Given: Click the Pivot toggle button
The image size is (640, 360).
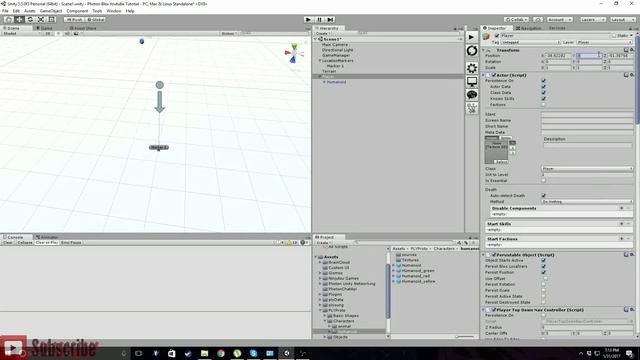Looking at the screenshot, I should (x=74, y=20).
